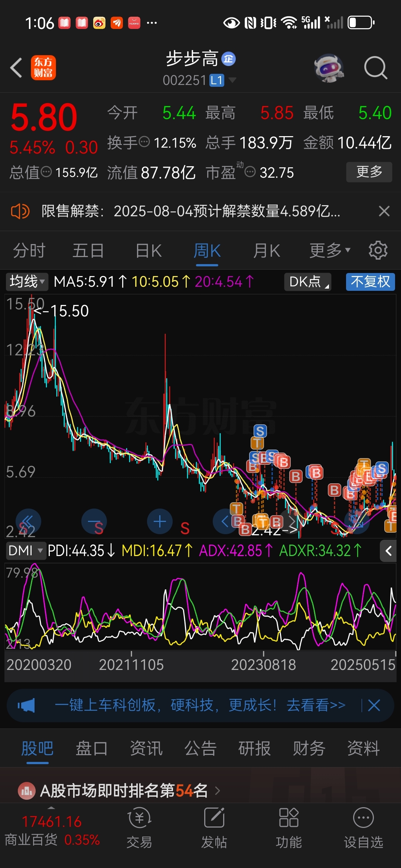
Task: Tap the info icon next to 换手
Action: point(144,142)
